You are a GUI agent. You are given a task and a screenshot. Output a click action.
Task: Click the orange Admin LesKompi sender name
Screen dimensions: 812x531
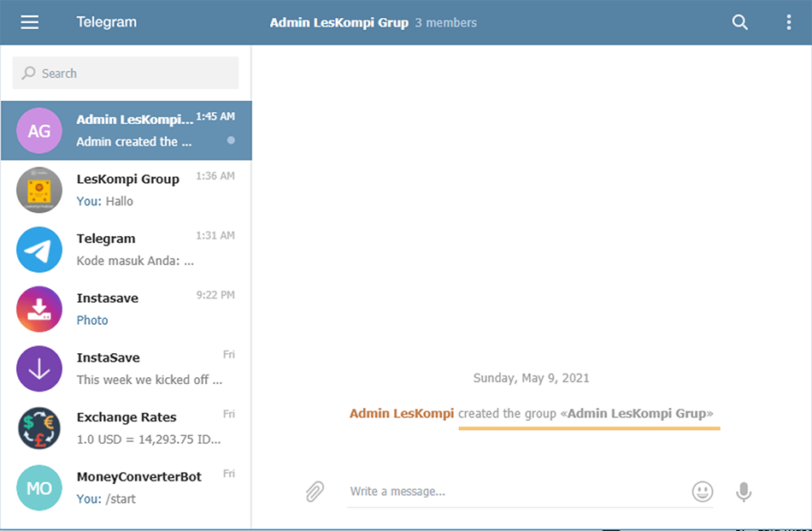click(402, 413)
